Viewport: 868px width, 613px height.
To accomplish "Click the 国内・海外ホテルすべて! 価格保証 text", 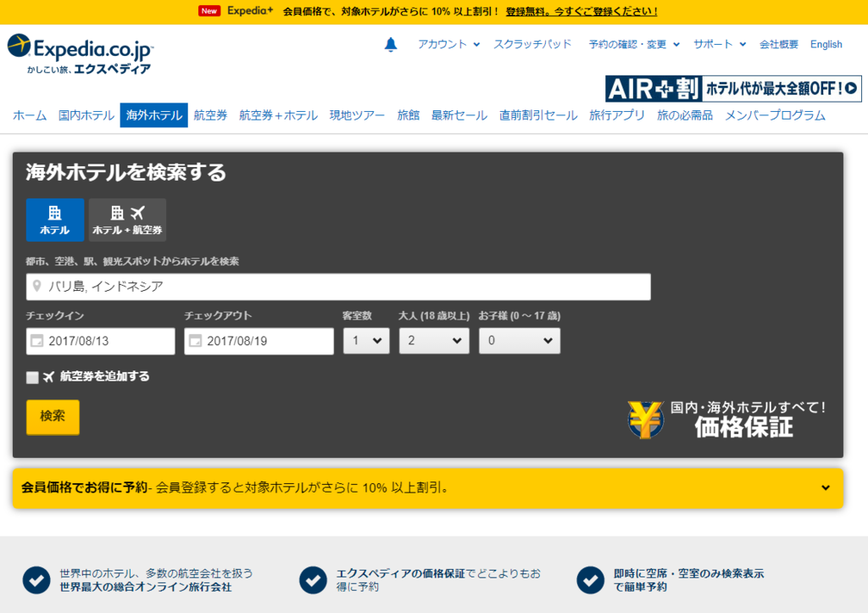I will (x=748, y=419).
